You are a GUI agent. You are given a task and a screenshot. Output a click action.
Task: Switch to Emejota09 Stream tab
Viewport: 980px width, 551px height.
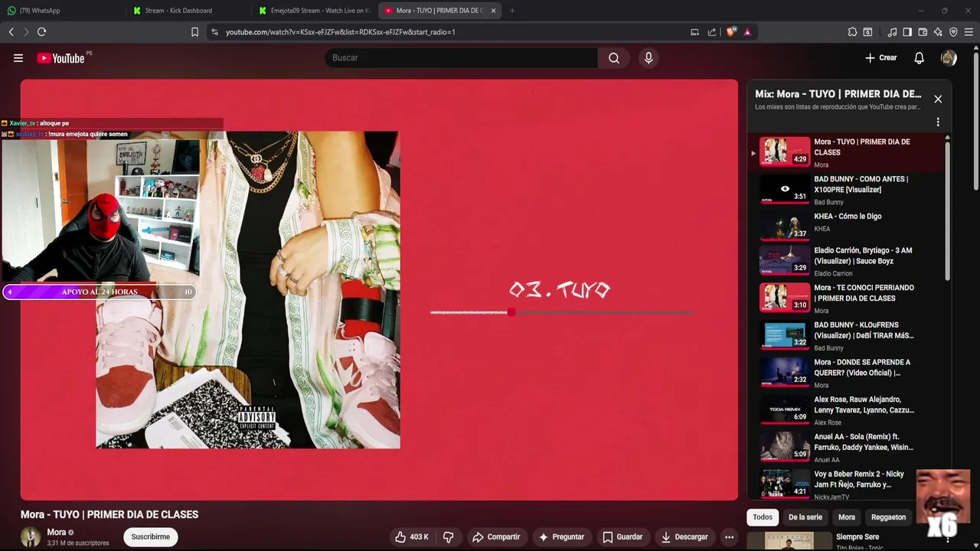click(x=314, y=11)
